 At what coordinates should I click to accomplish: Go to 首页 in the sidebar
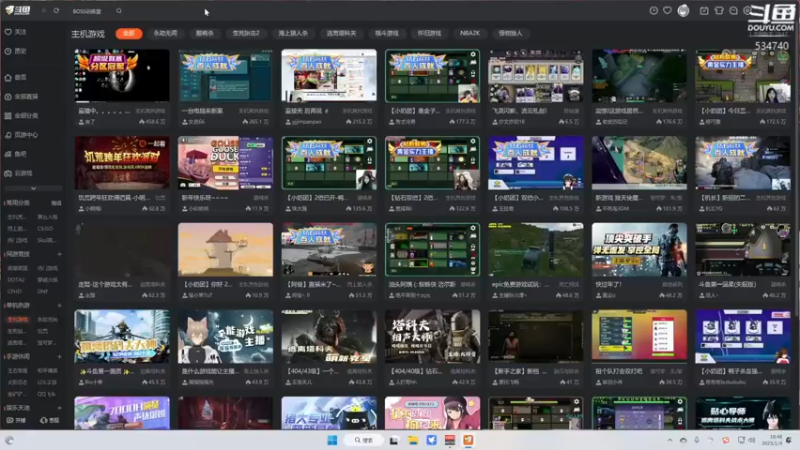click(16, 78)
